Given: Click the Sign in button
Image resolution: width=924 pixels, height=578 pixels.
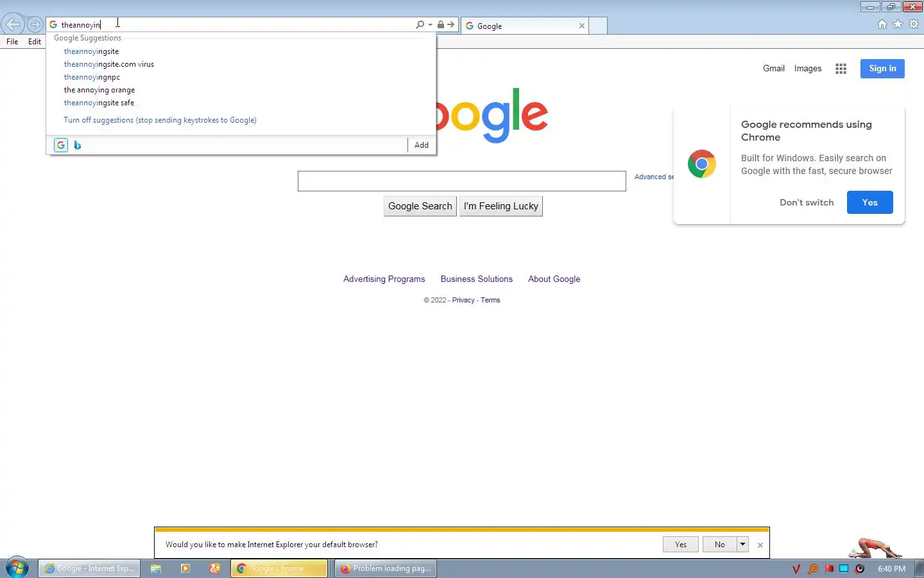Looking at the screenshot, I should click(x=882, y=69).
